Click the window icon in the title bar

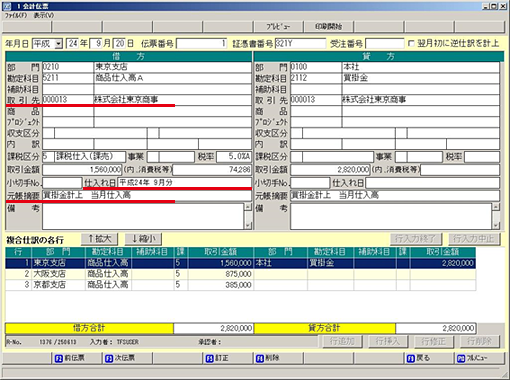coord(7,6)
